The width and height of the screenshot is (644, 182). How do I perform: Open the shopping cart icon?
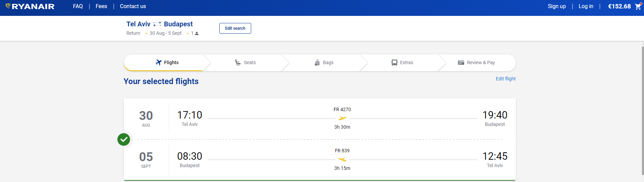pyautogui.click(x=638, y=6)
